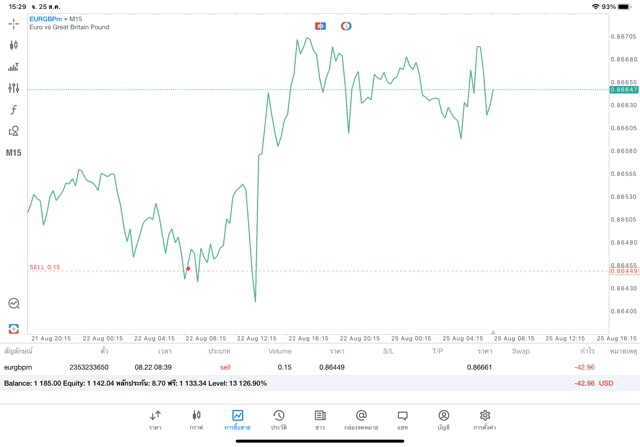The height and width of the screenshot is (447, 640).
Task: Open the ประวัติ history tab
Action: (279, 419)
